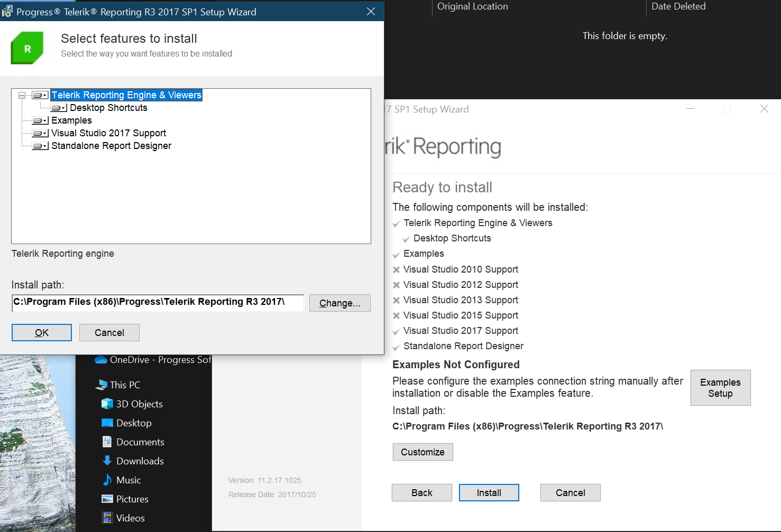Collapse the Telerik Reporting Engine & Viewers tree node
781x532 pixels.
tap(22, 95)
